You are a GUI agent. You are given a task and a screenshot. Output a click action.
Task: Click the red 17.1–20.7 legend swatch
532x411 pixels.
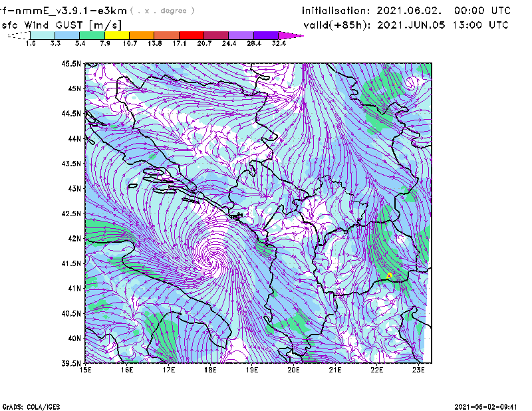coord(192,35)
